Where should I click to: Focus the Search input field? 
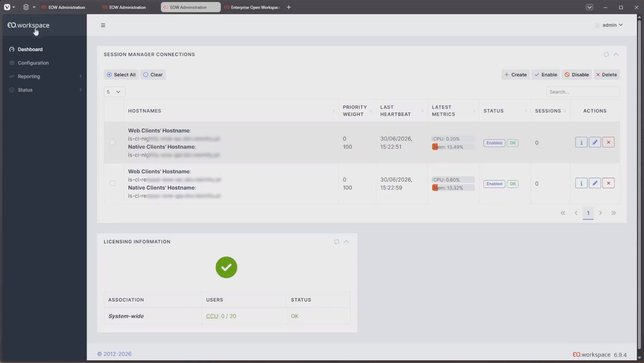click(x=583, y=92)
